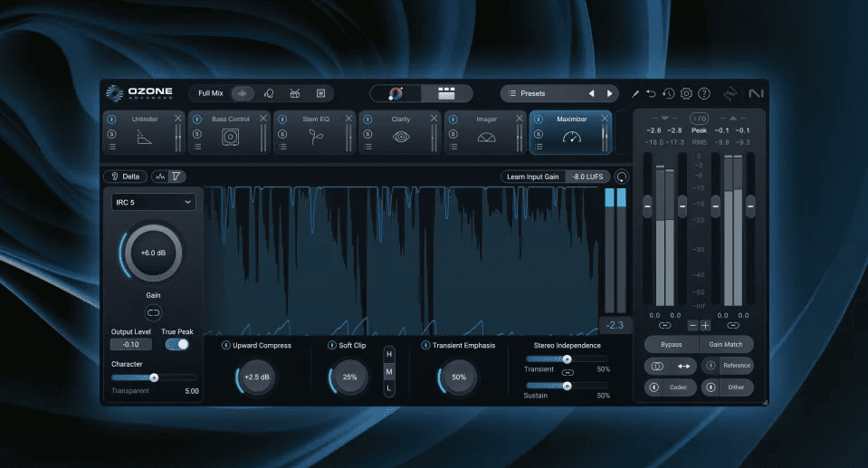
Task: Click the Character slider handle
Action: 154,377
